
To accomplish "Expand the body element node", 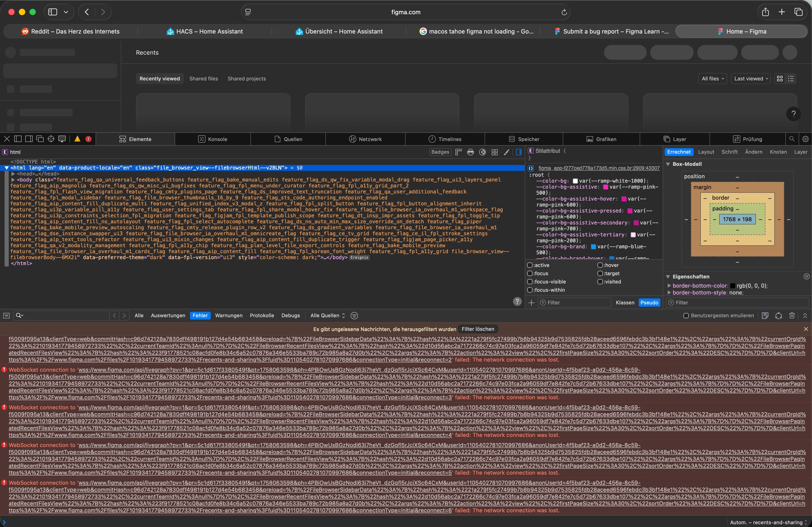I will point(13,180).
